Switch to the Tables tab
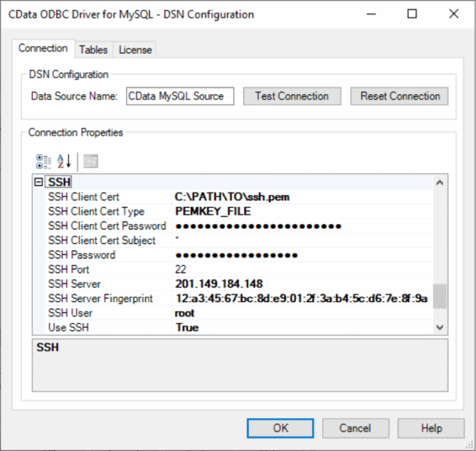The width and height of the screenshot is (476, 451). pyautogui.click(x=94, y=50)
